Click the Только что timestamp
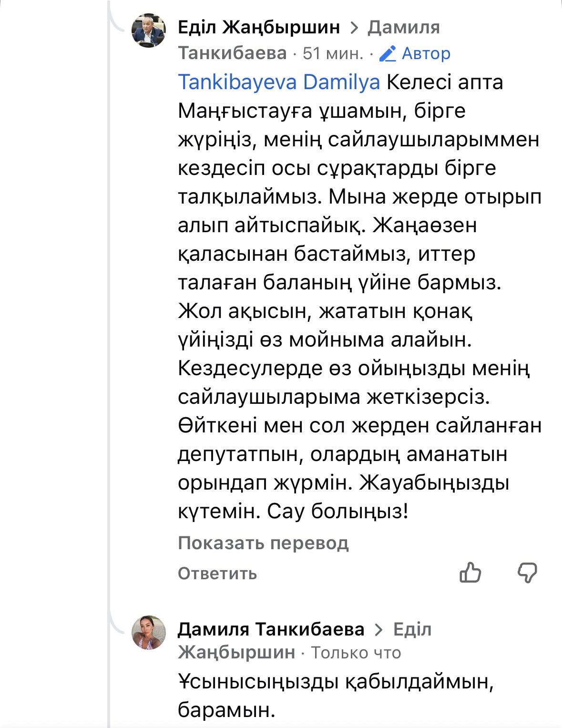This screenshot has height=728, width=562. tap(356, 653)
